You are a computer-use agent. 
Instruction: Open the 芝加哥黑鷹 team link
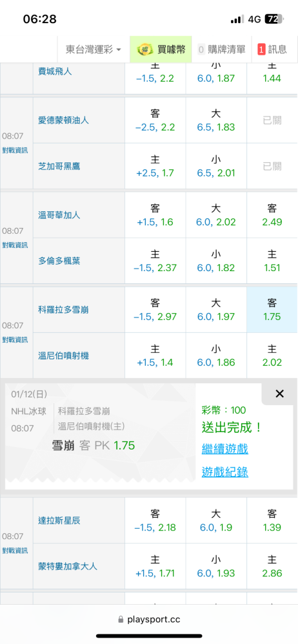[x=59, y=166]
